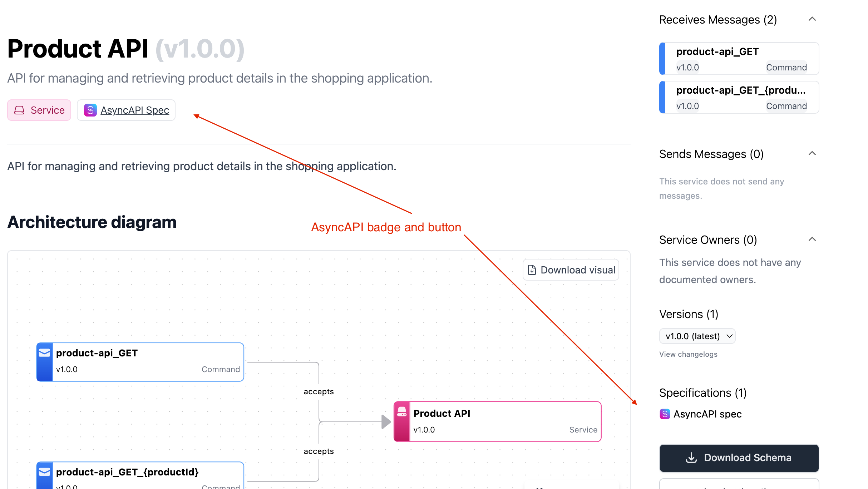Open product-api_GET command in sidebar list
The width and height of the screenshot is (868, 489).
(x=739, y=59)
